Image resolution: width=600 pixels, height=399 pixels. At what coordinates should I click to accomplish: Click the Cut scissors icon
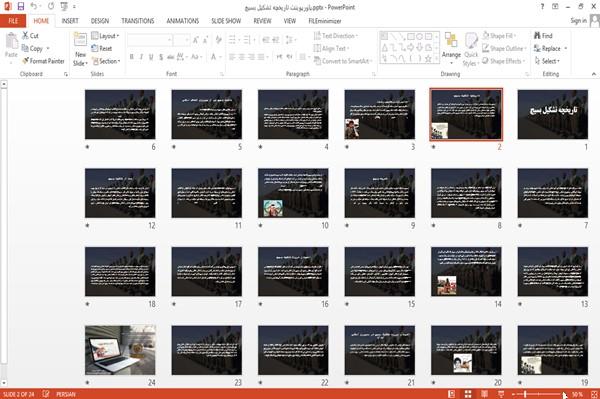(x=26, y=36)
